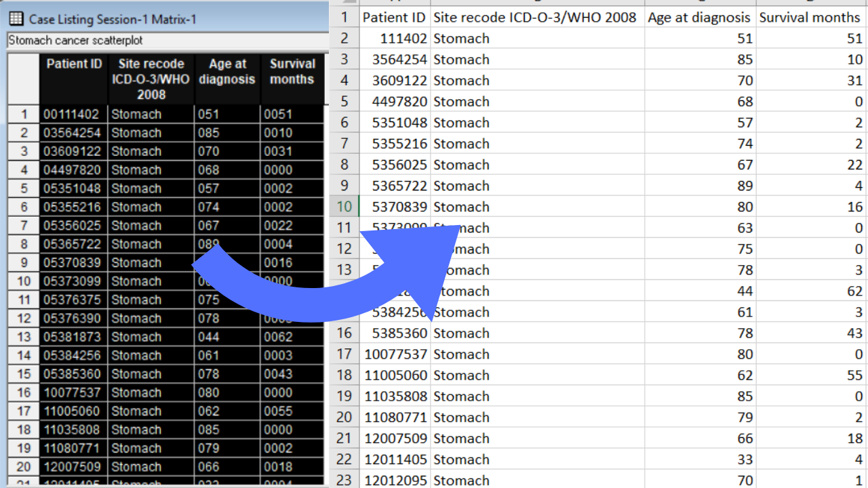
Task: Click Patient ID 05370839 in Case Listing
Action: click(74, 262)
